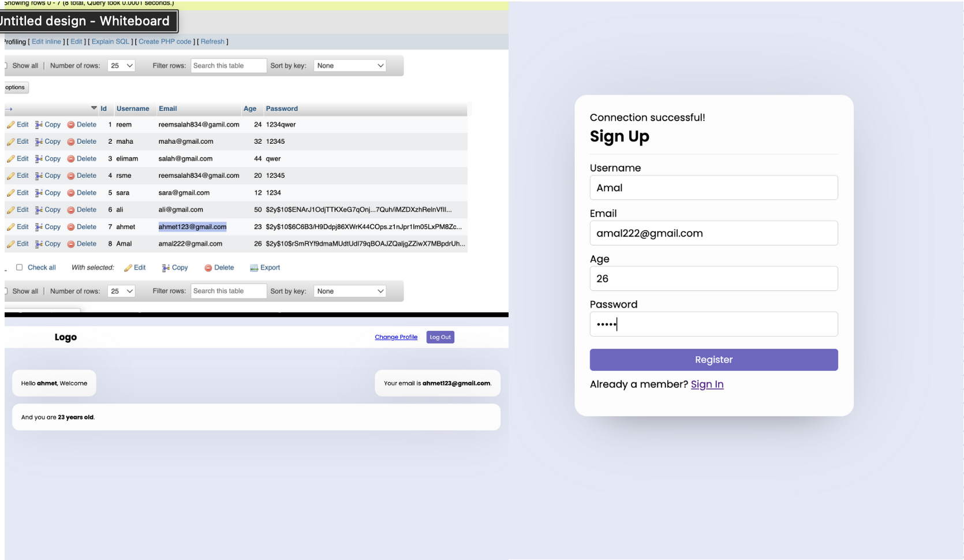Sort table by Email column header
964x560 pixels.
tap(168, 109)
